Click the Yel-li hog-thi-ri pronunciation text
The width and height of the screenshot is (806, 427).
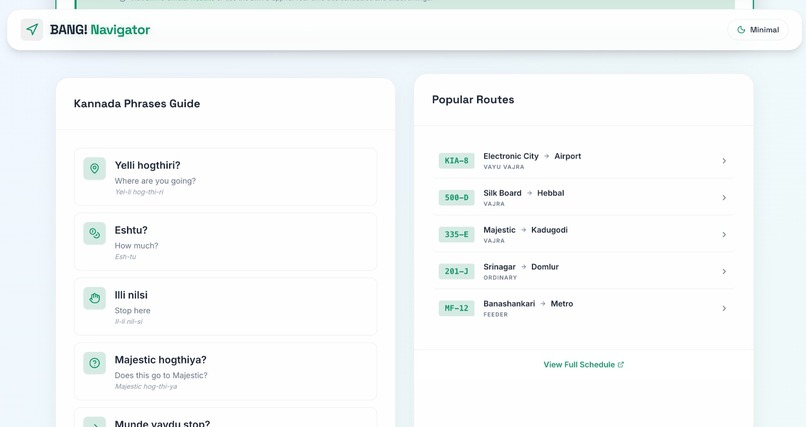coord(139,192)
